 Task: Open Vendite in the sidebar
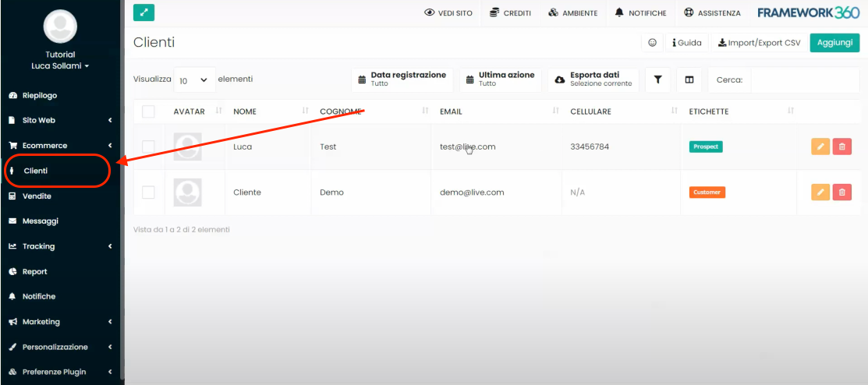[37, 196]
